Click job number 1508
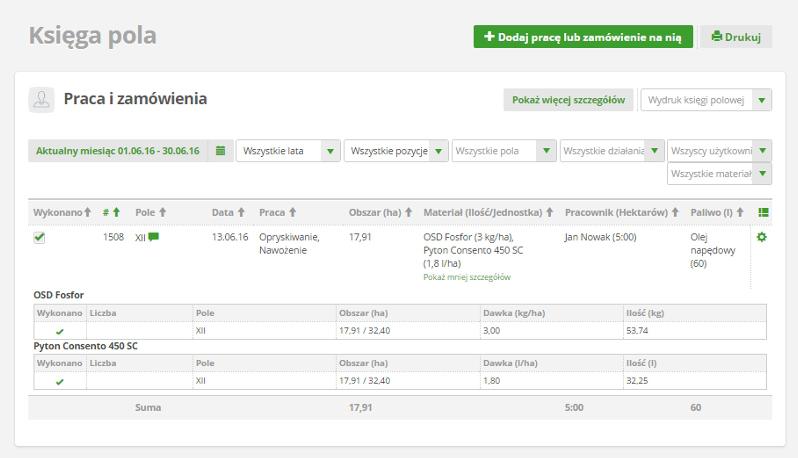Image resolution: width=798 pixels, height=458 pixels. 113,237
